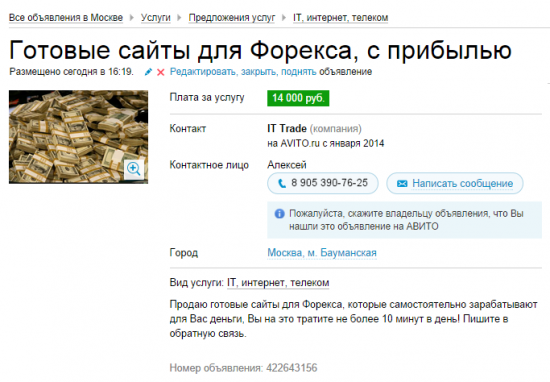Click the blue info circle icon
Screen dimensions: 550x382
[x=280, y=214]
